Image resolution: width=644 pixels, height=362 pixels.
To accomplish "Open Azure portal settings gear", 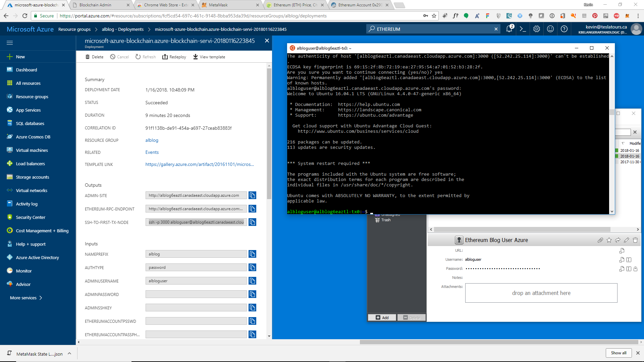I will point(537,29).
